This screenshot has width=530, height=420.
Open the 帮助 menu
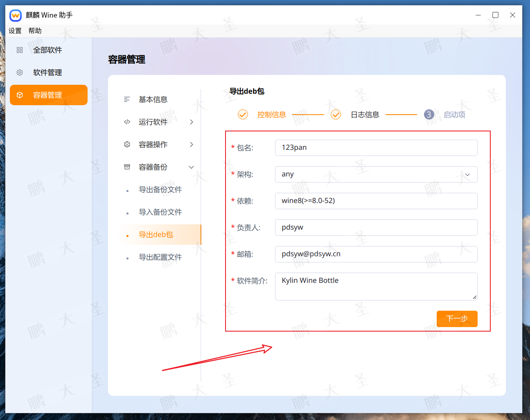tap(35, 31)
